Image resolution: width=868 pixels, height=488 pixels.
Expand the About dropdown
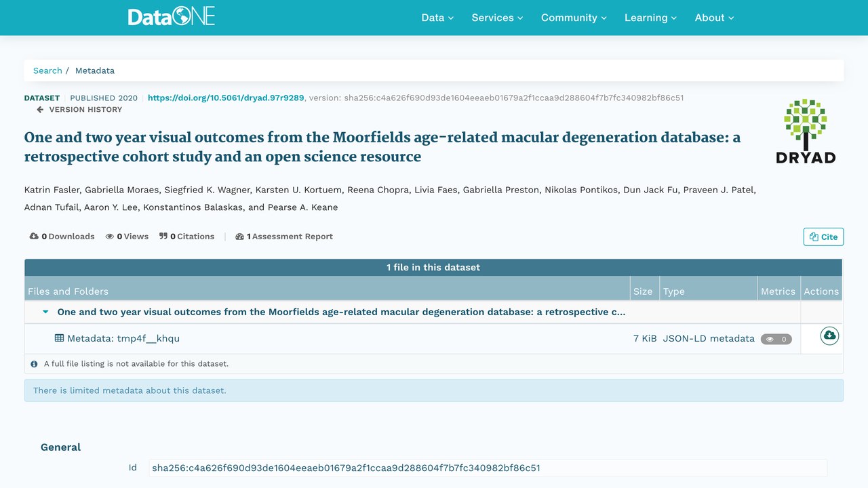(x=714, y=18)
